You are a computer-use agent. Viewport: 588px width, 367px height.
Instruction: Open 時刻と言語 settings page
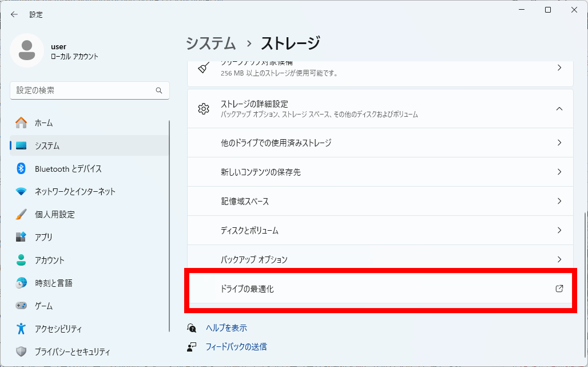click(53, 283)
